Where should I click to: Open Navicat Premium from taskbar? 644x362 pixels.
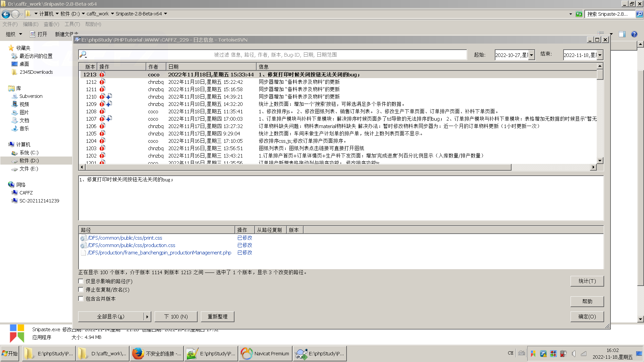pos(265,354)
